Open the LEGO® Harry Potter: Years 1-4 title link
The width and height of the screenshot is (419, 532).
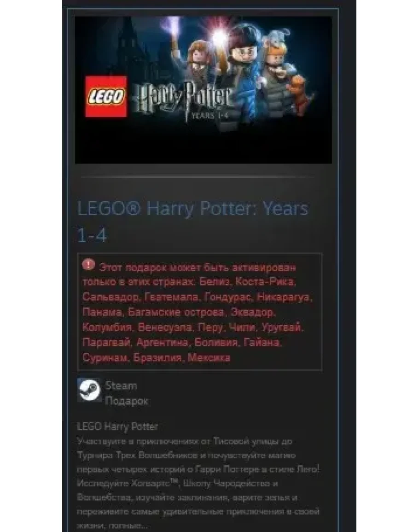point(193,222)
